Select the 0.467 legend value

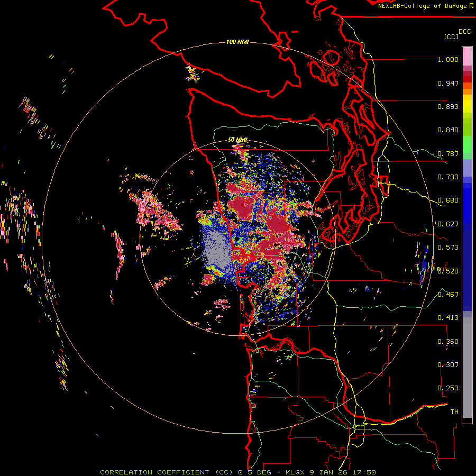[448, 294]
